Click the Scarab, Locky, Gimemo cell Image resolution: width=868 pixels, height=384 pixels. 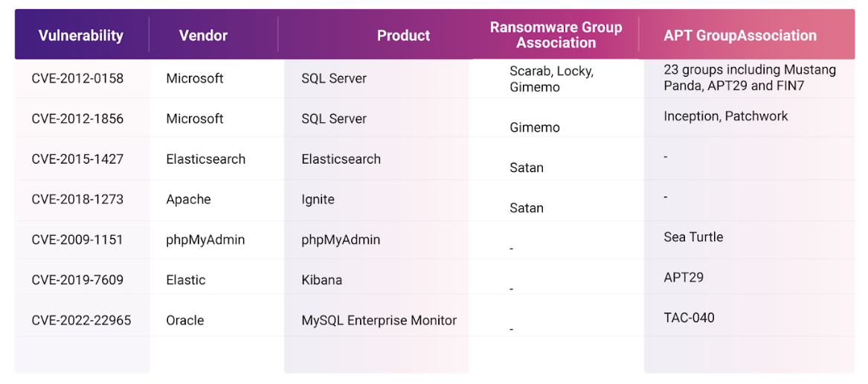click(551, 79)
